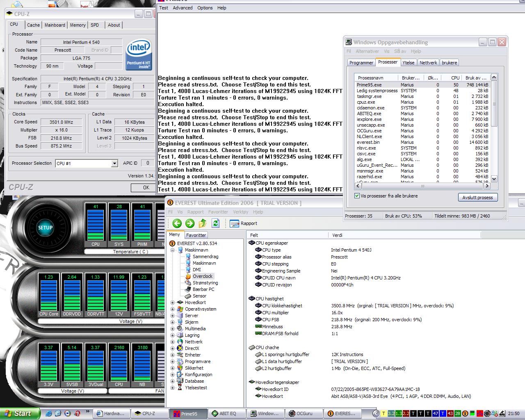Select the Sensor item in EVEREST tree

click(199, 296)
